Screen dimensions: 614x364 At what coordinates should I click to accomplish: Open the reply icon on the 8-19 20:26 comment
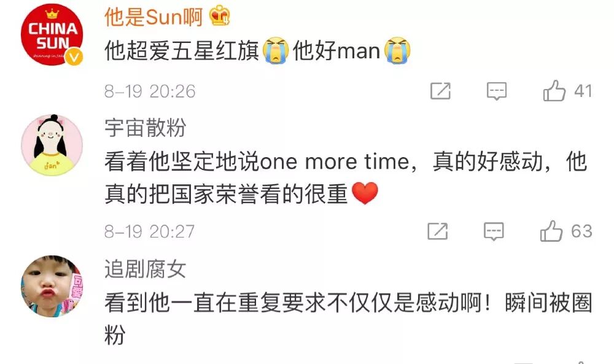[x=497, y=91]
